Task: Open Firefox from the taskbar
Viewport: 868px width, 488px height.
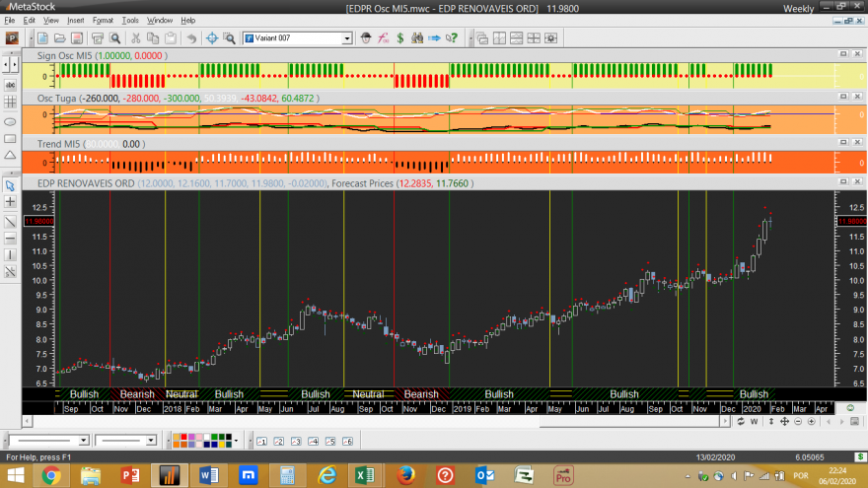Action: 405,475
